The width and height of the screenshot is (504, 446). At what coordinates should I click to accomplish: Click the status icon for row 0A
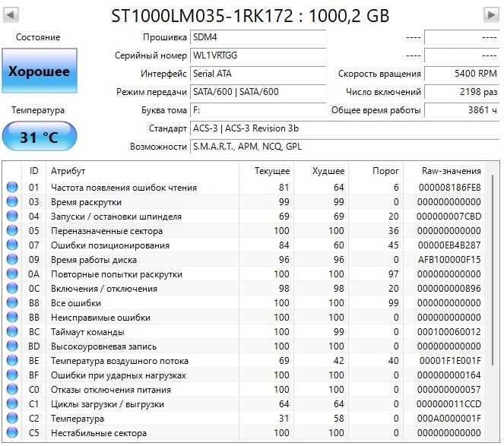coord(12,274)
